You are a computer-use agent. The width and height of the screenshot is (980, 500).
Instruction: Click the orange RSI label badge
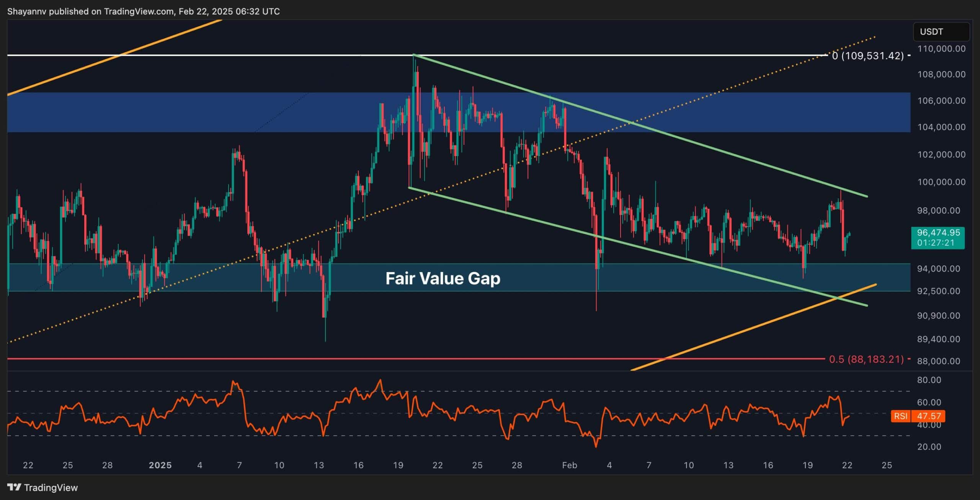(x=901, y=416)
